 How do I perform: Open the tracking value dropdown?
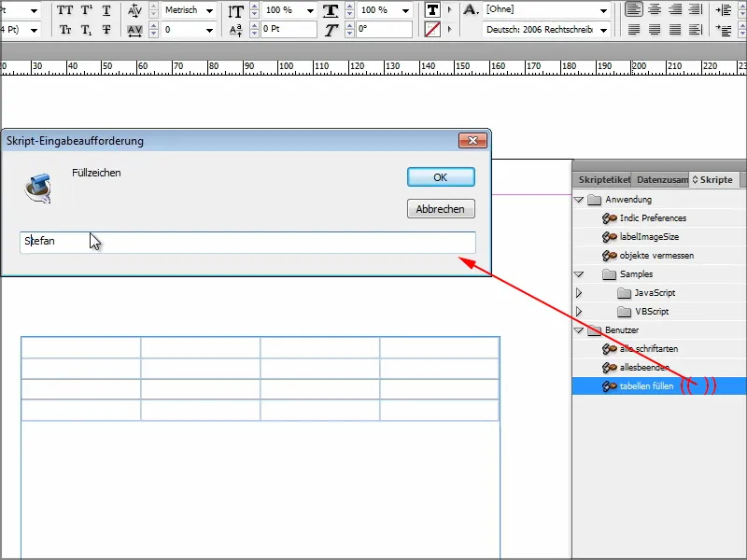(x=209, y=31)
